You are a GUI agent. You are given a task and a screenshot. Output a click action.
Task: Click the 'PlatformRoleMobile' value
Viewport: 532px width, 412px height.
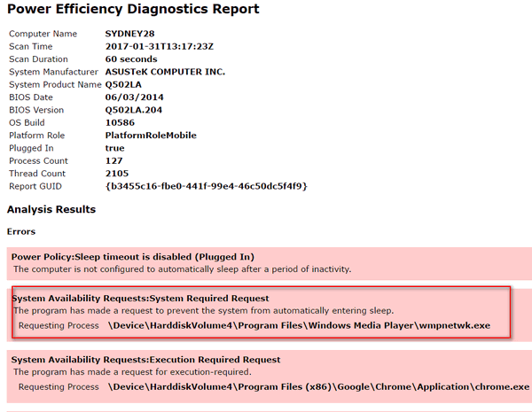[151, 136]
